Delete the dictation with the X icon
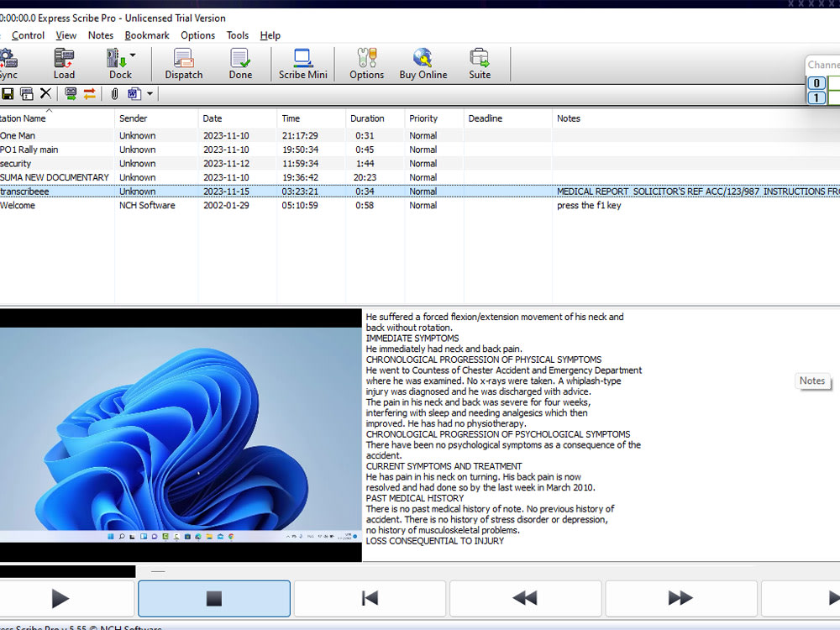Viewport: 840px width, 630px height. pos(45,94)
